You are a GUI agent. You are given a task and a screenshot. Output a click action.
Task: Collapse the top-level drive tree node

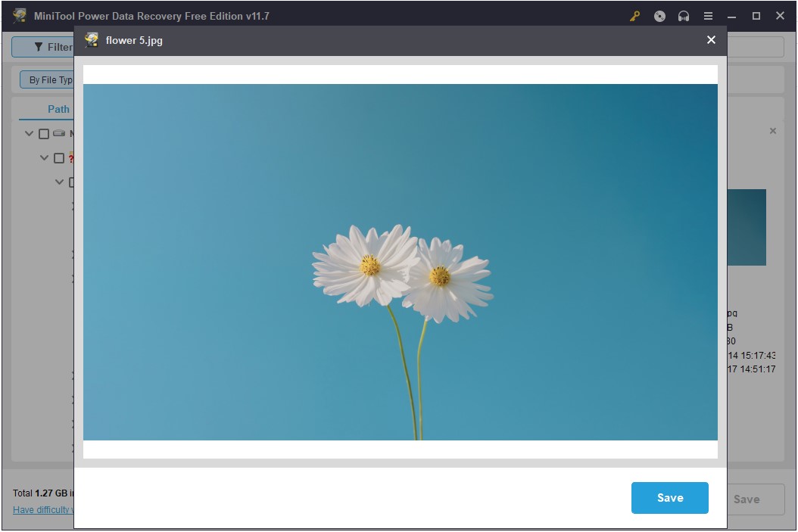29,134
